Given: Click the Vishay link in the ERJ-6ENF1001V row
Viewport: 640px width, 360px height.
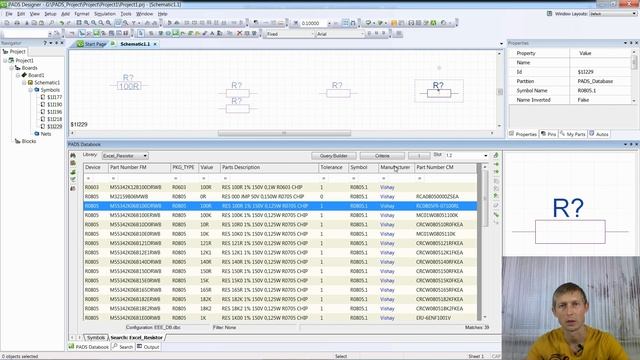Looking at the screenshot, I should pyautogui.click(x=387, y=318).
